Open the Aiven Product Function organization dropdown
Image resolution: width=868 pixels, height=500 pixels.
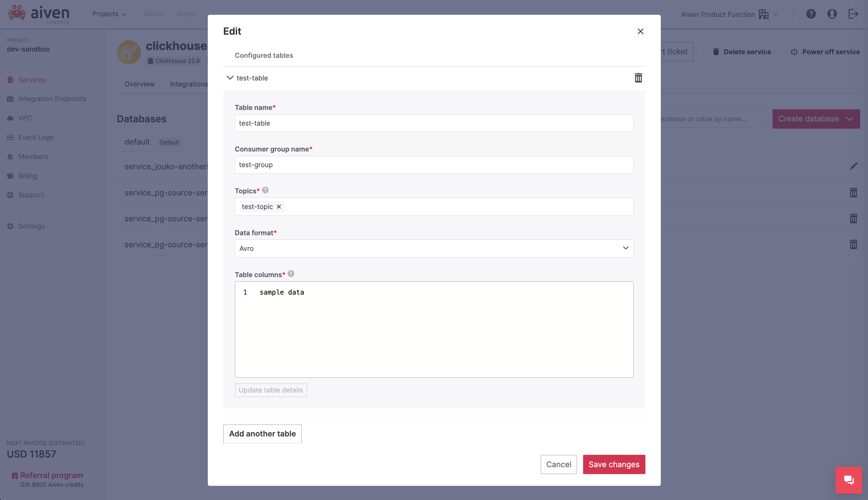729,14
